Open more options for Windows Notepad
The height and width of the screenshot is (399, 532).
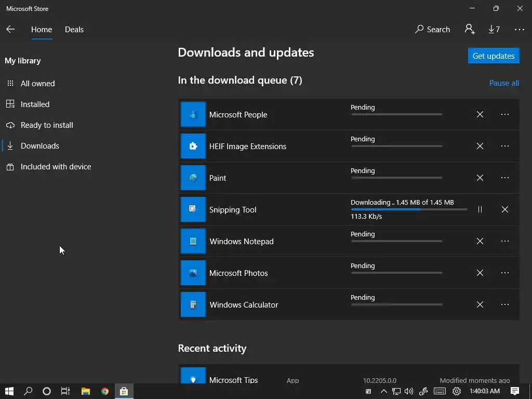(x=505, y=241)
